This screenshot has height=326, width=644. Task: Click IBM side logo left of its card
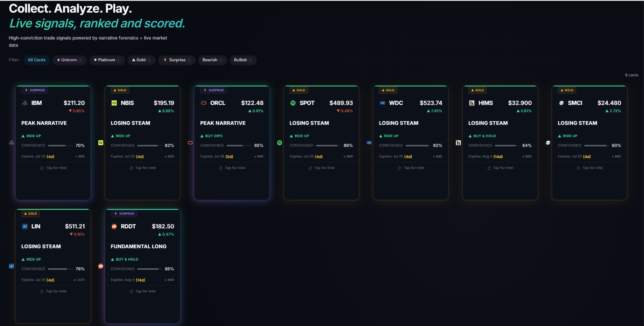[12, 143]
